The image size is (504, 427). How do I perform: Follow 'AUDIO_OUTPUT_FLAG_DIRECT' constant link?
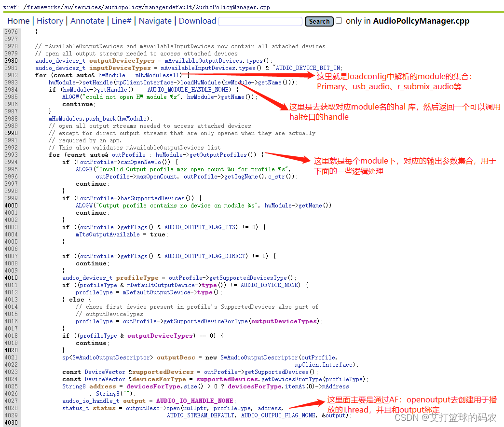point(206,256)
